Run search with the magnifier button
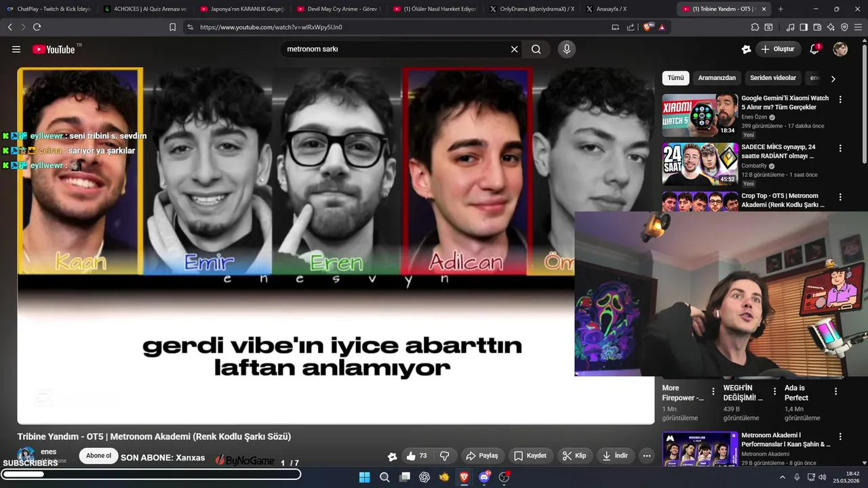This screenshot has height=488, width=868. coord(536,49)
